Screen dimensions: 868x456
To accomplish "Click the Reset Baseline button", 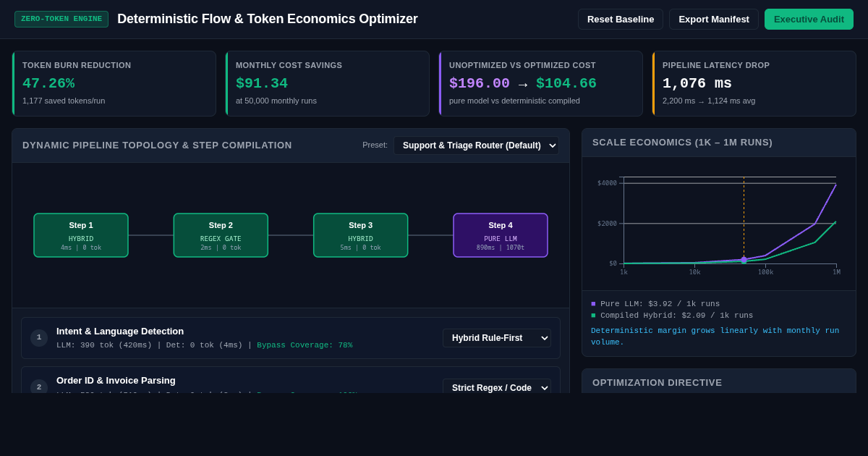I will [621, 19].
